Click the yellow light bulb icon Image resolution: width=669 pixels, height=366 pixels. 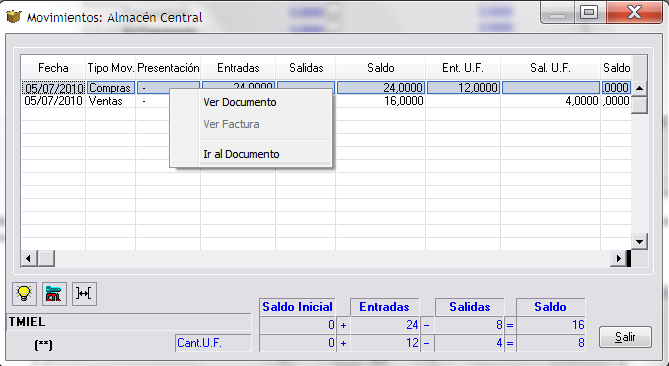24,293
